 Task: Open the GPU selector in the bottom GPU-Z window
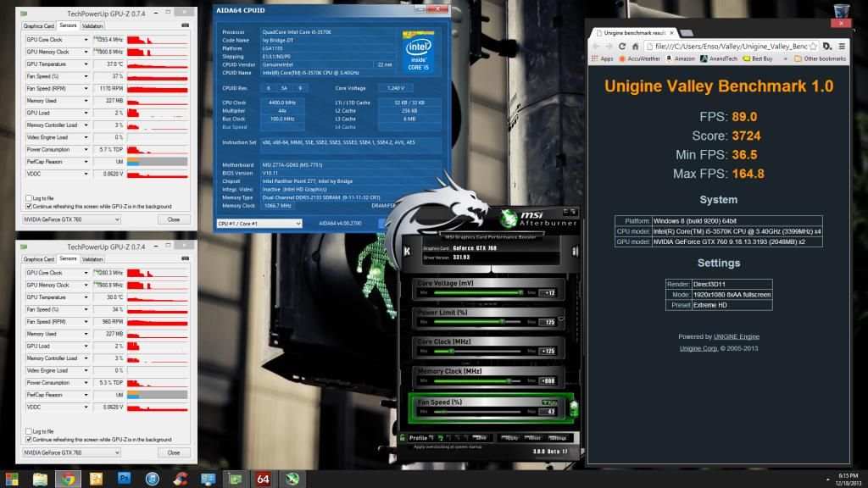[x=71, y=452]
